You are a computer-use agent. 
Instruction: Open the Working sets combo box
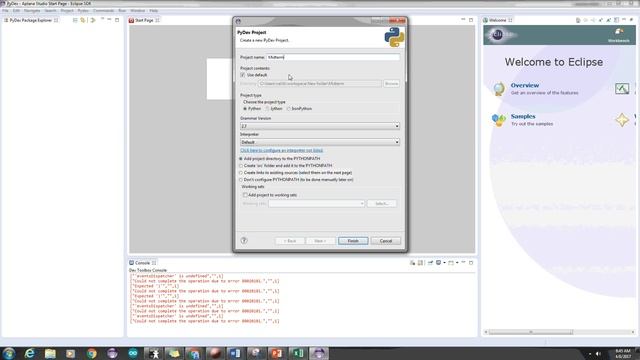(x=316, y=203)
